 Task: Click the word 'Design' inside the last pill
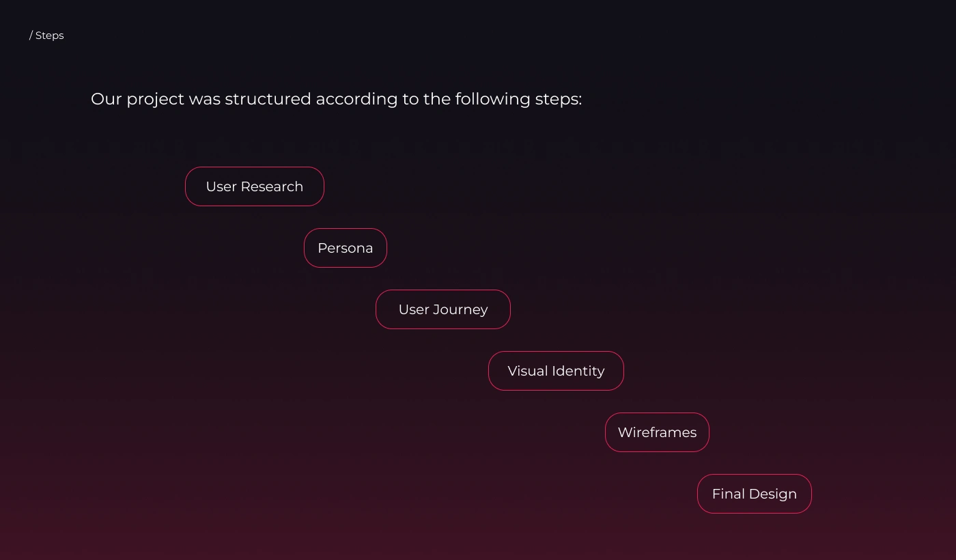click(774, 494)
